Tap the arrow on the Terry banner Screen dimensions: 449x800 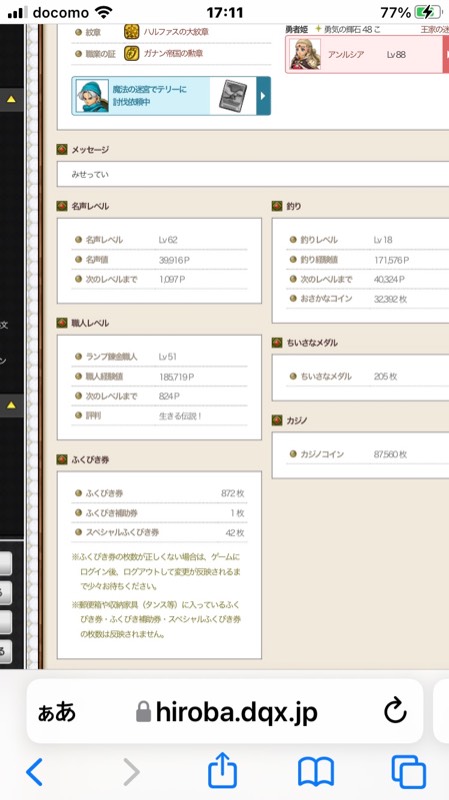(263, 96)
